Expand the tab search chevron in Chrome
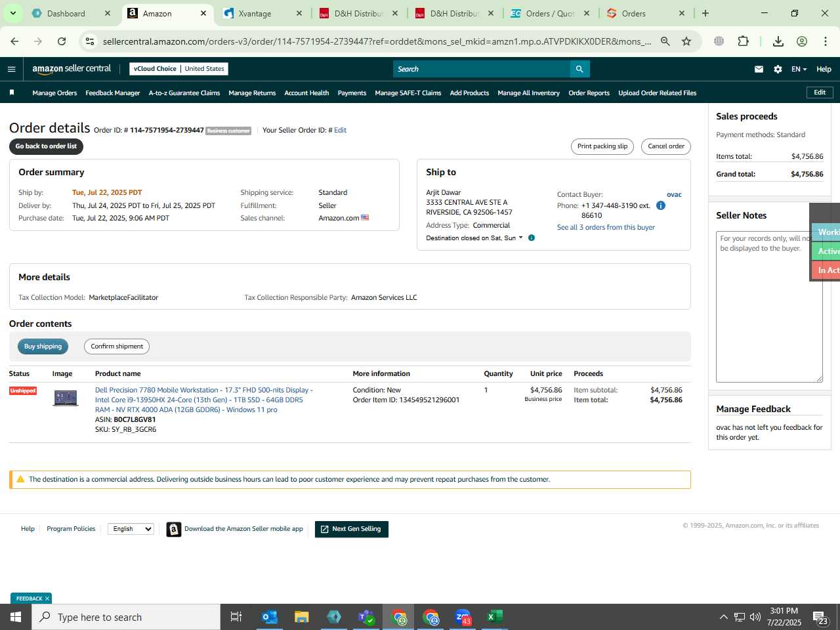 click(12, 13)
